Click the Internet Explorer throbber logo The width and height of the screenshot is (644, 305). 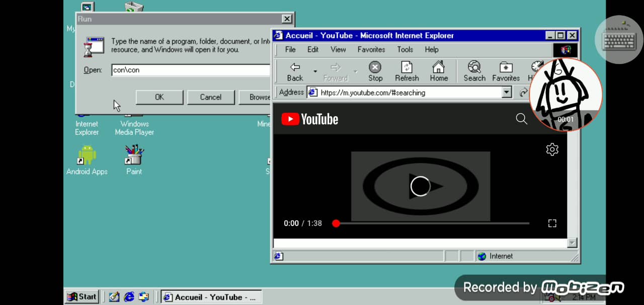(x=566, y=49)
